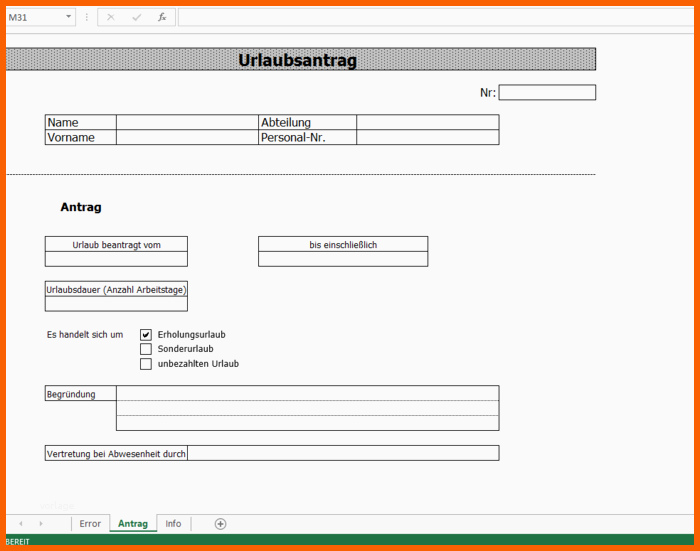Select the cell next to Vorname
The image size is (700, 551).
[x=187, y=138]
